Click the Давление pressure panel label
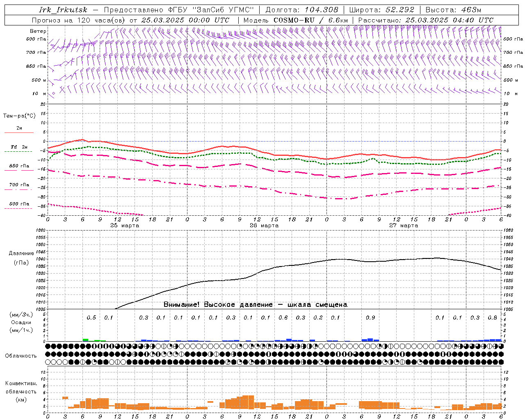 pos(21,253)
